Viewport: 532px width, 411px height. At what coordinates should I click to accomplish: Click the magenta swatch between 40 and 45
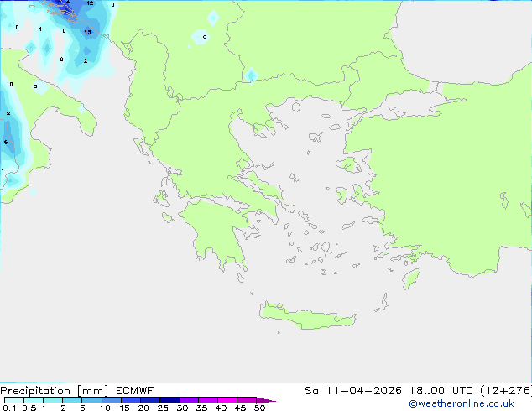click(x=227, y=400)
